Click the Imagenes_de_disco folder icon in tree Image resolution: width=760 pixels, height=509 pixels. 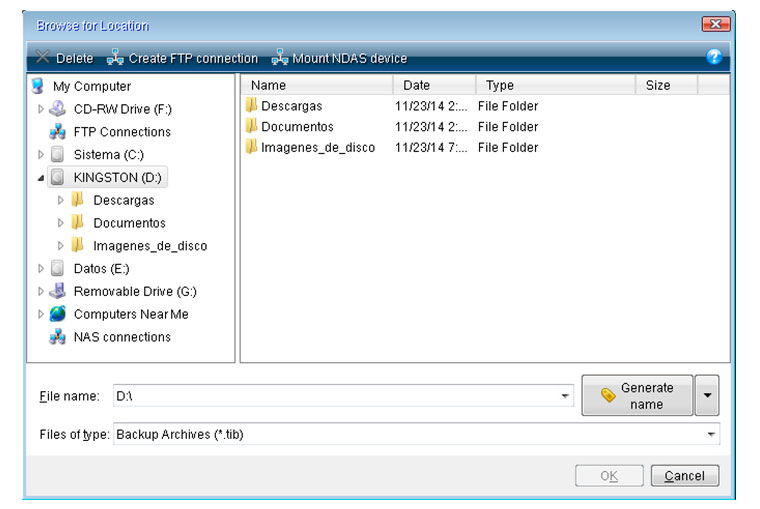[78, 245]
